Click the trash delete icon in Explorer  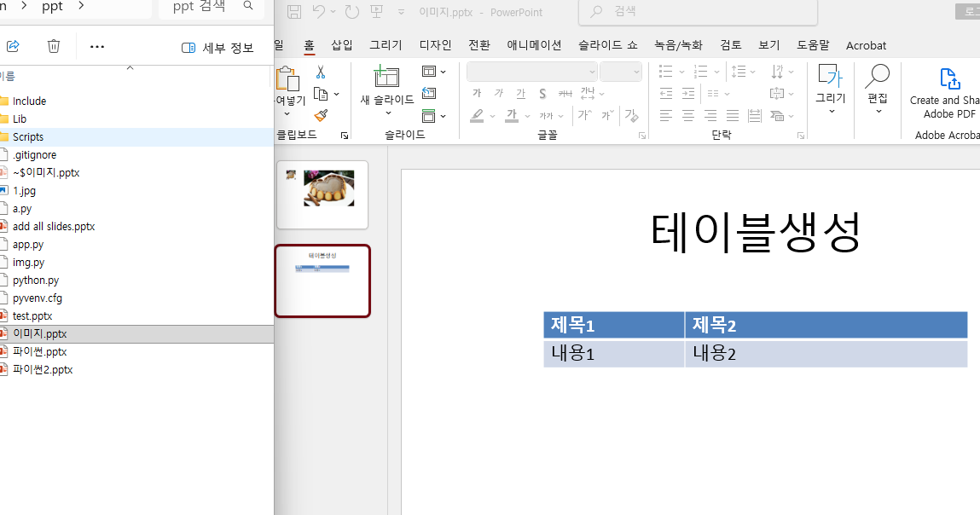[54, 46]
